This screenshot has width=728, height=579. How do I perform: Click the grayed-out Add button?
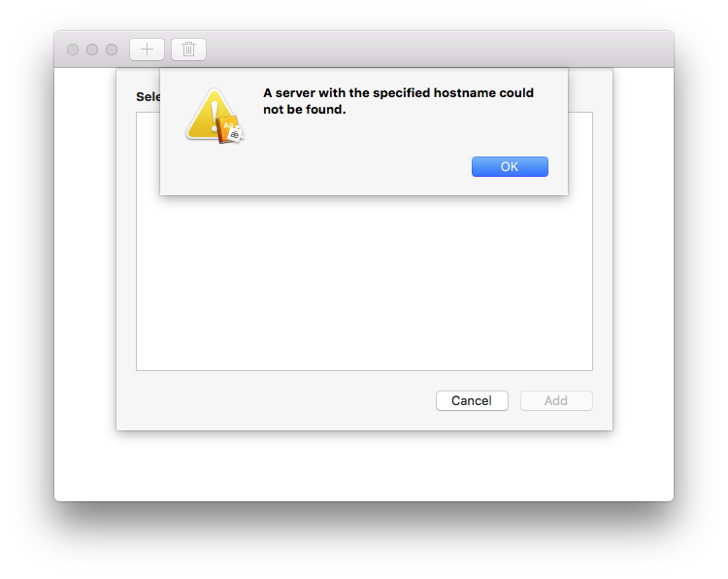[x=556, y=400]
